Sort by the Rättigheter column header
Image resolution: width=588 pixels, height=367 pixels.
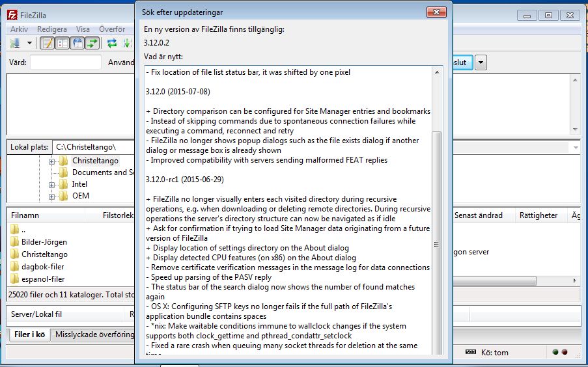click(x=542, y=215)
